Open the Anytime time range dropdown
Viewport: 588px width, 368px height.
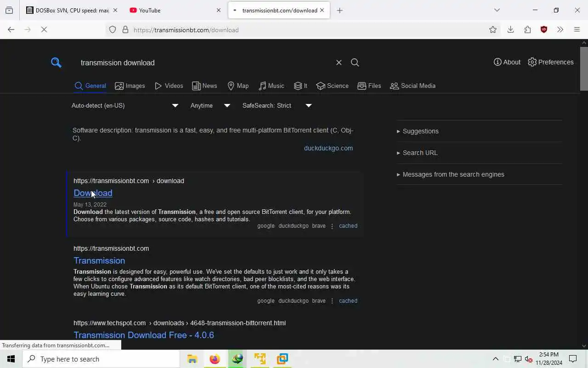[x=210, y=106]
